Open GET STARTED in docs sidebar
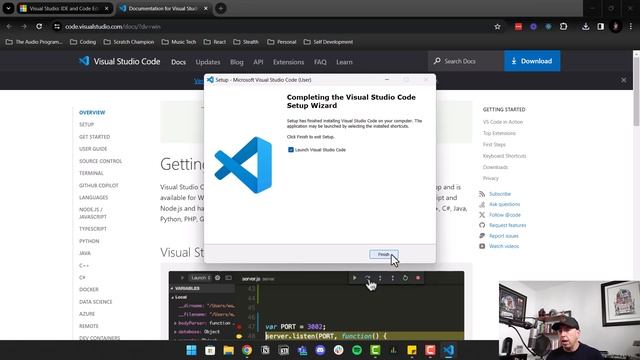The height and width of the screenshot is (360, 640). [95, 137]
